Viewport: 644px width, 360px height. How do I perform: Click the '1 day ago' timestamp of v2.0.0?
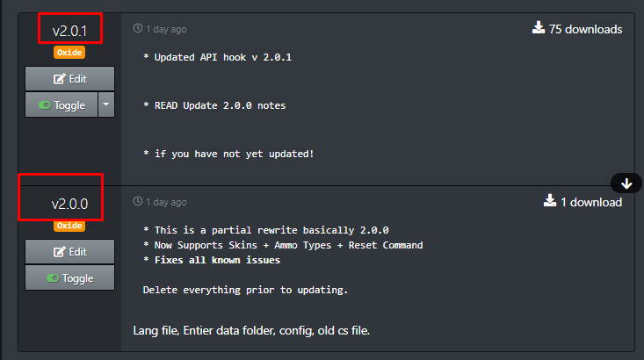pos(166,202)
